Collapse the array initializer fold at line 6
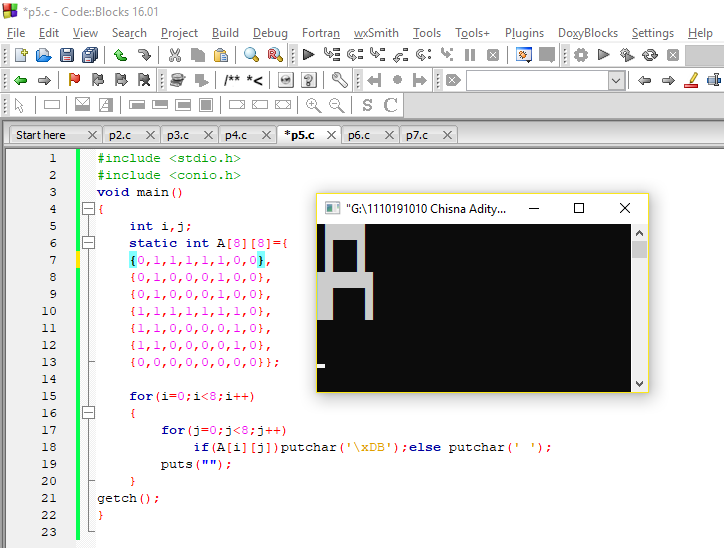The width and height of the screenshot is (724, 548). tap(88, 243)
